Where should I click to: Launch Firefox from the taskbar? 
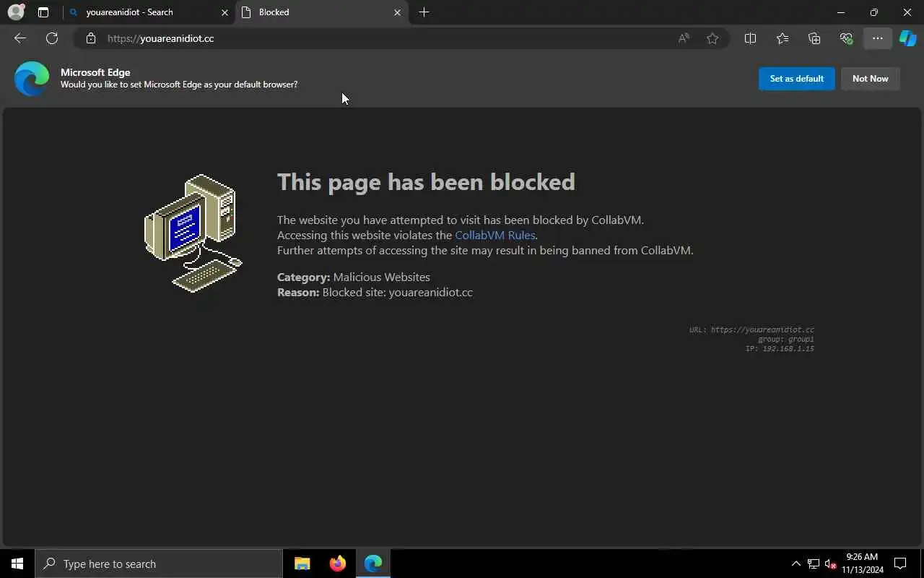pyautogui.click(x=338, y=564)
